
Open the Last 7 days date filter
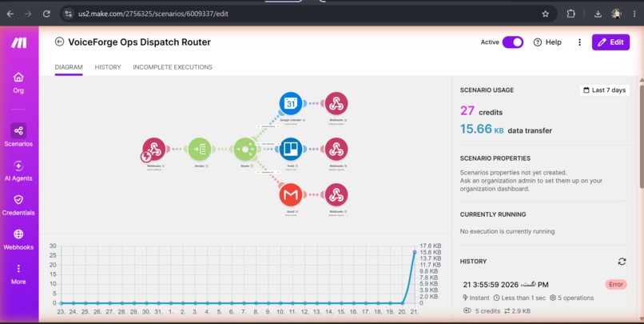tap(605, 90)
